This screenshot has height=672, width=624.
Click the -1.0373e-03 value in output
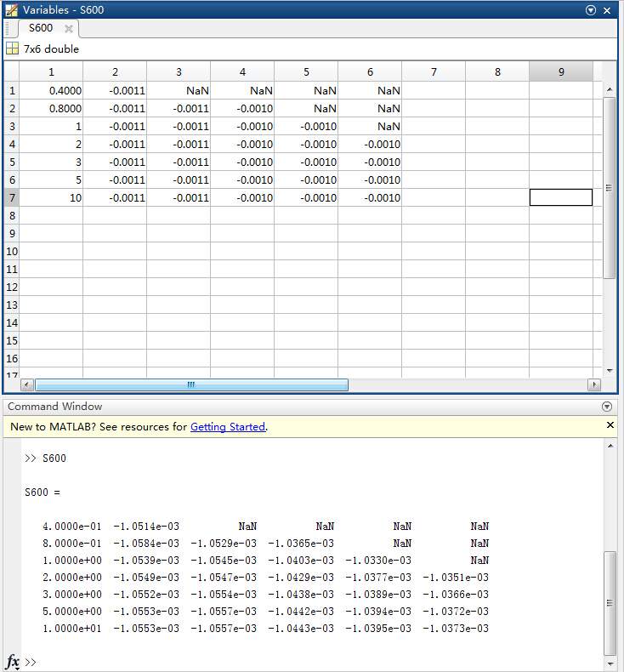tap(456, 629)
